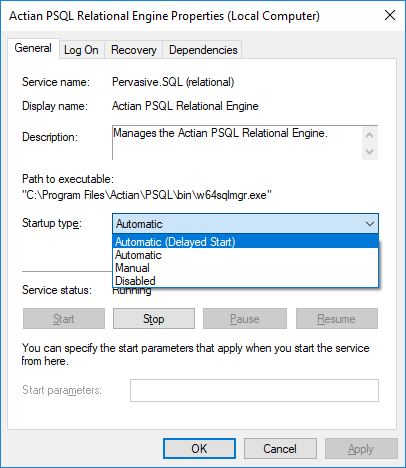Close the Properties dialog window

[390, 15]
